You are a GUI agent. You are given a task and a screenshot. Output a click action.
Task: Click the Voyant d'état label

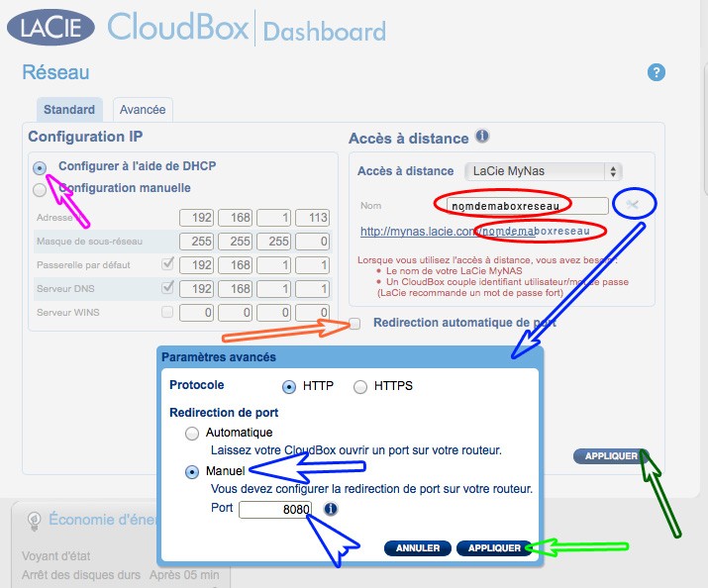tap(56, 556)
